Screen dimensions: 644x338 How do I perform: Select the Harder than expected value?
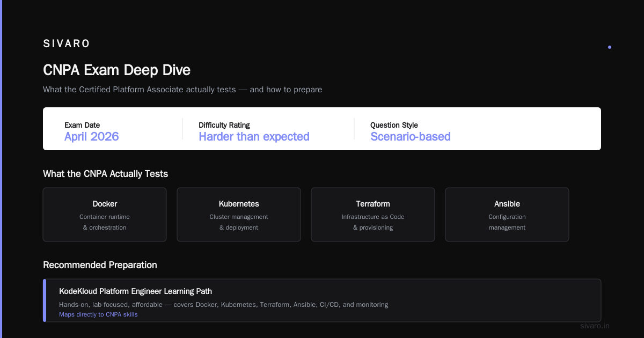point(254,136)
